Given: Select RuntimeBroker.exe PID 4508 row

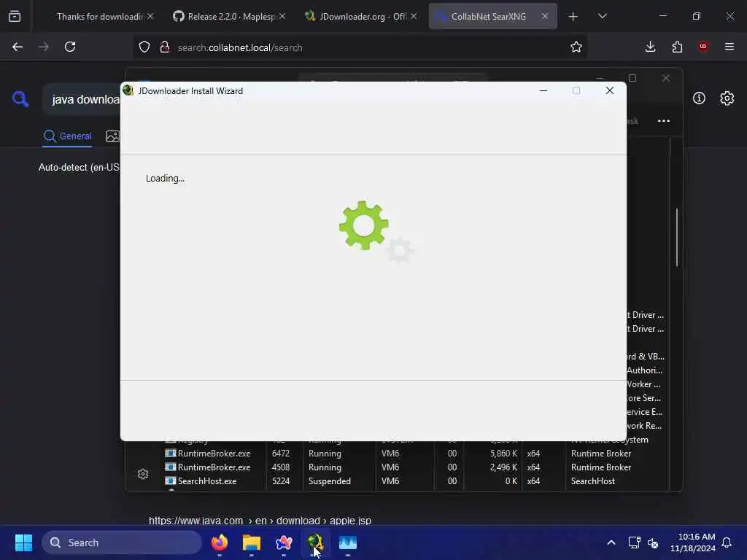Looking at the screenshot, I should (414, 467).
